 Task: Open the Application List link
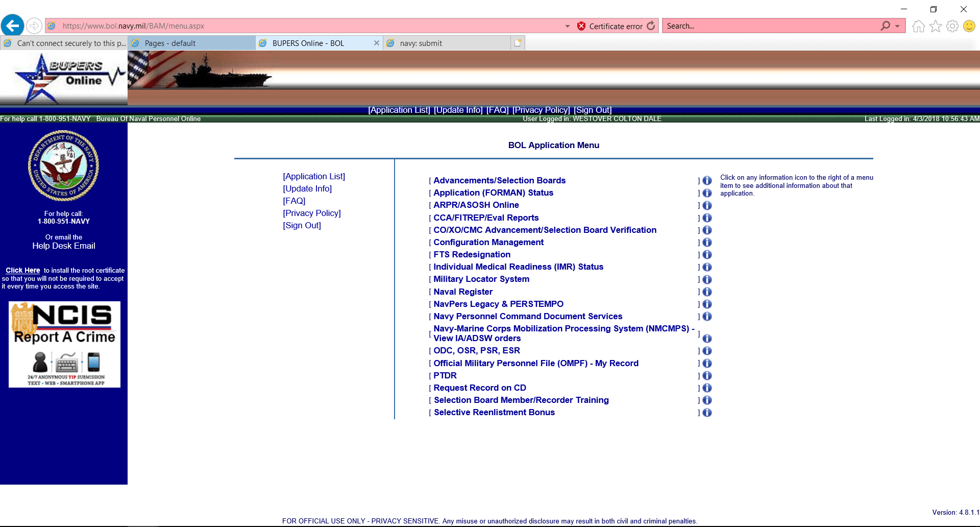point(314,176)
